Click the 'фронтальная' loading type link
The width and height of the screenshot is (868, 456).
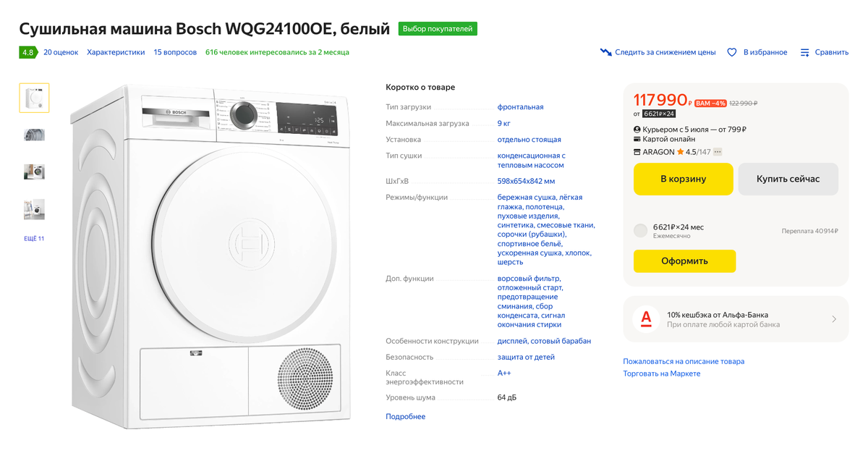click(x=520, y=107)
